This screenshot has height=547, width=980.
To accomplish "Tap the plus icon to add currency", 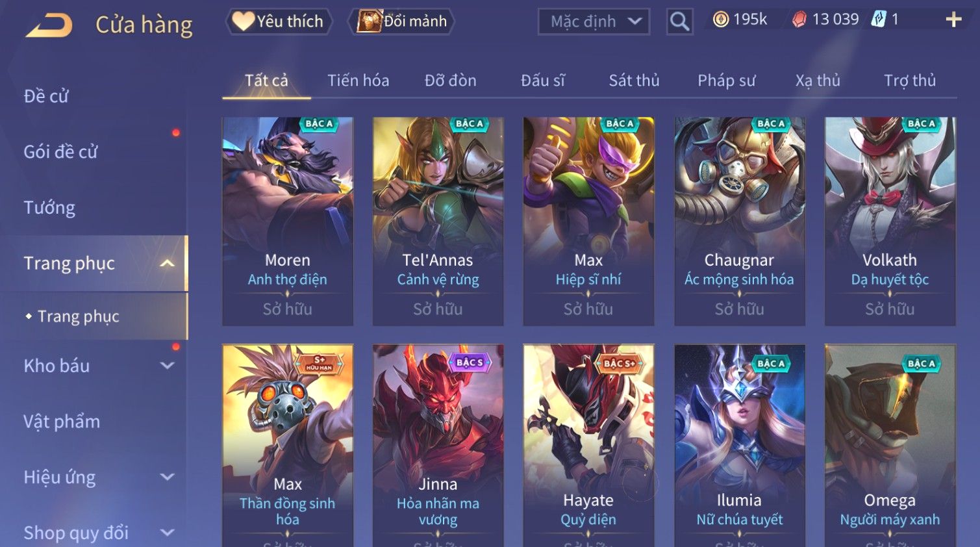I will [953, 19].
